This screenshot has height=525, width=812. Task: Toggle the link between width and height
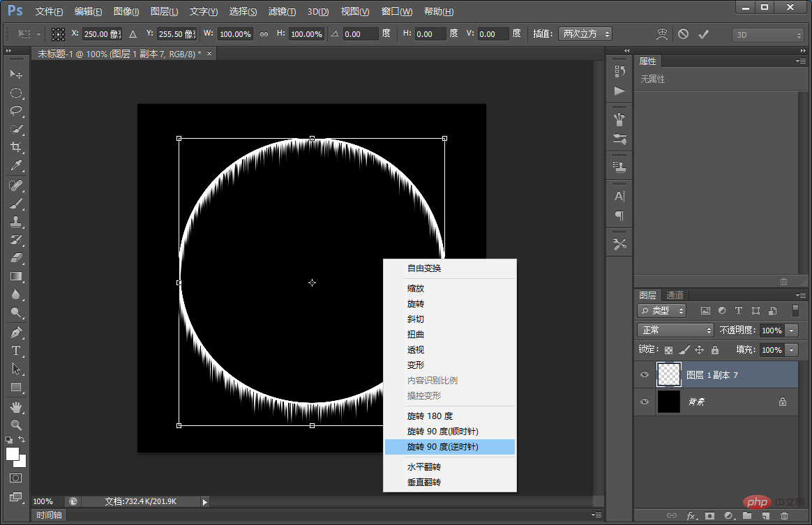(264, 33)
